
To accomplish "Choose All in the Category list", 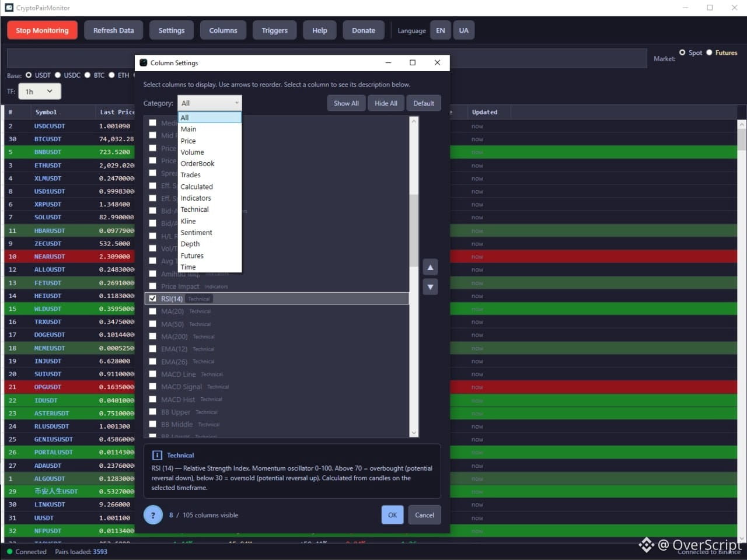I will click(210, 118).
